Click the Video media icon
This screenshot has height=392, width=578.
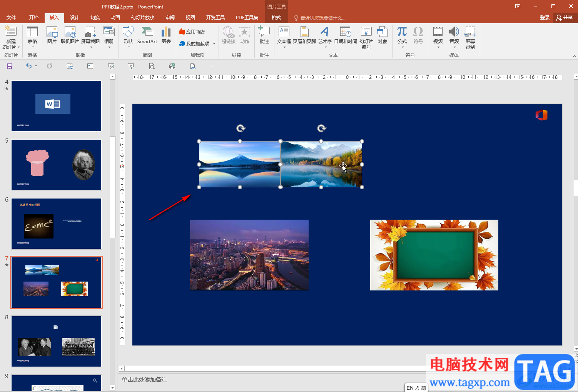tap(438, 32)
